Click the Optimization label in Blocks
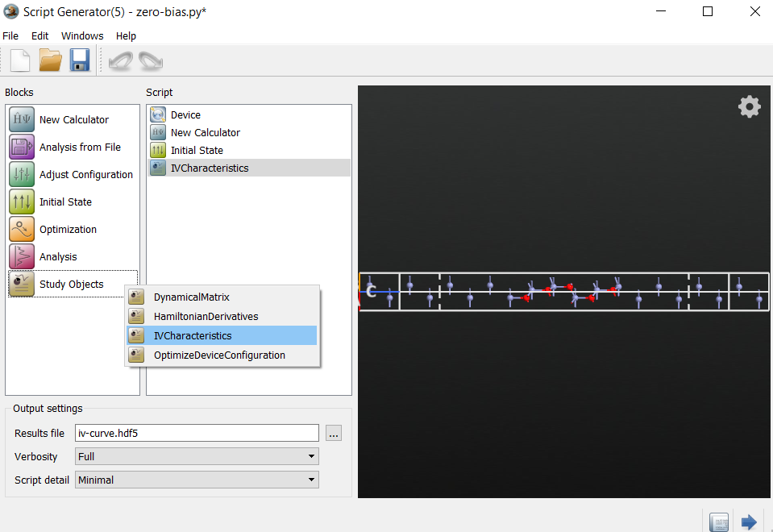Viewport: 773px width, 532px height. click(68, 229)
